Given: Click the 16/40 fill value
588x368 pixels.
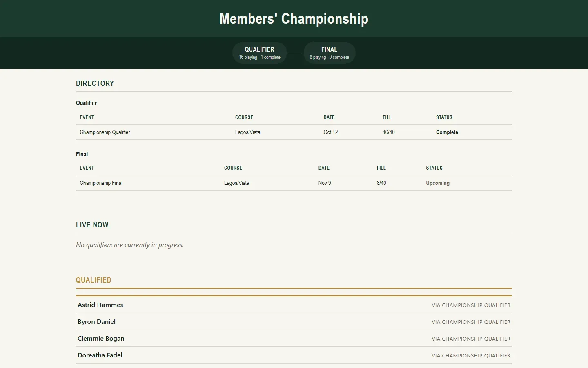Looking at the screenshot, I should tap(389, 132).
